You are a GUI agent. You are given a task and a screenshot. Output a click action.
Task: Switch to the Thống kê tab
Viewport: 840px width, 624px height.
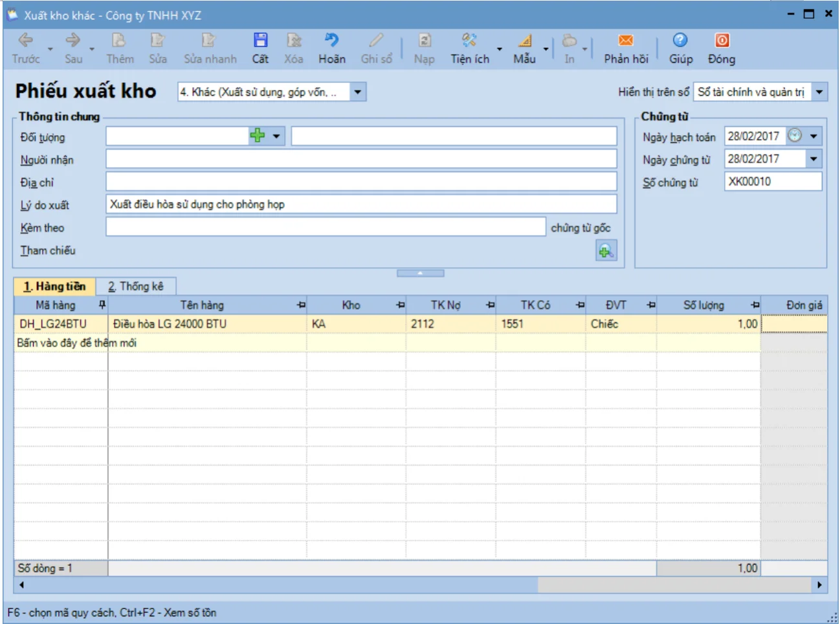[x=136, y=286]
